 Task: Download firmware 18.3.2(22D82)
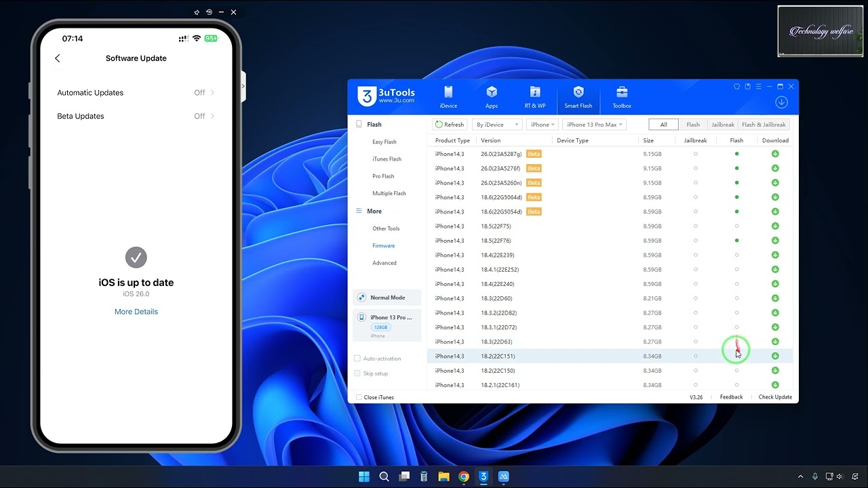775,313
